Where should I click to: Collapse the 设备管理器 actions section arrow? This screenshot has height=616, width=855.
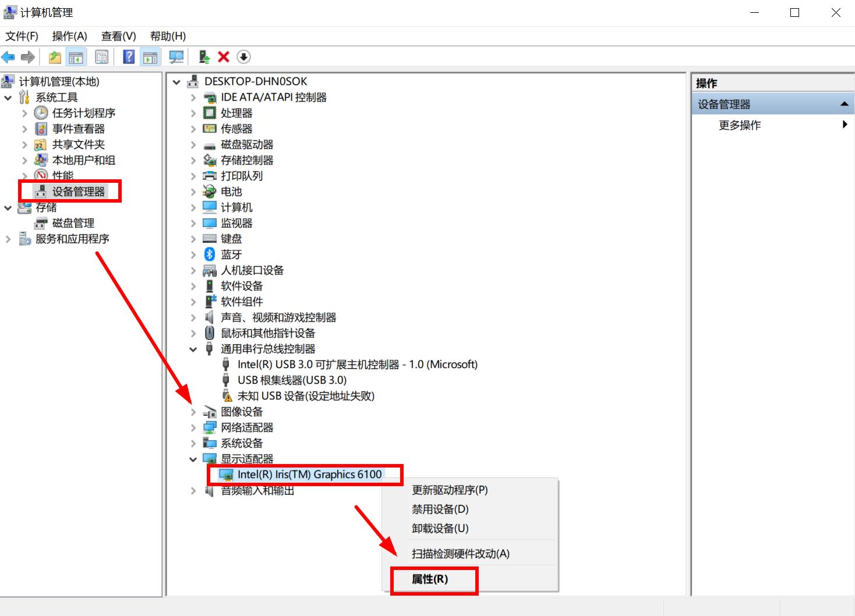pos(844,104)
